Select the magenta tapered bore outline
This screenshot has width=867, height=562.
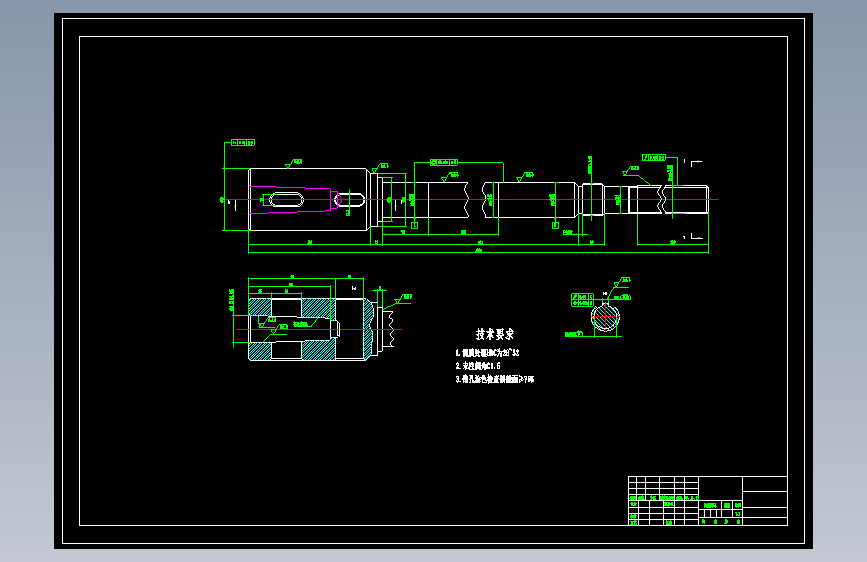[x=294, y=199]
